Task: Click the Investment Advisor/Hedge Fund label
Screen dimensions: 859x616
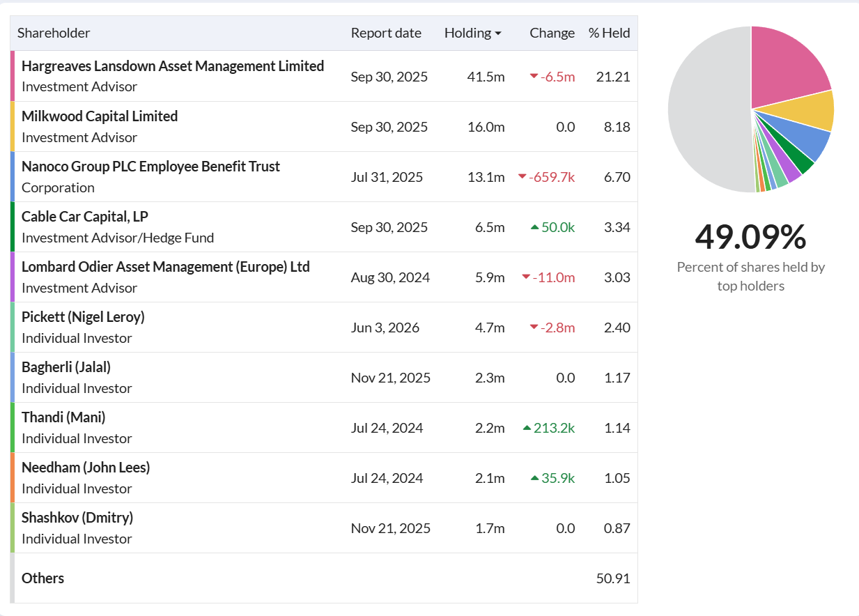Action: click(118, 238)
